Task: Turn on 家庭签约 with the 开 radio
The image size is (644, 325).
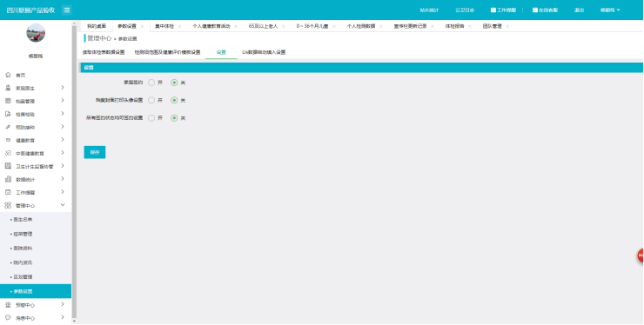Action: coord(151,83)
